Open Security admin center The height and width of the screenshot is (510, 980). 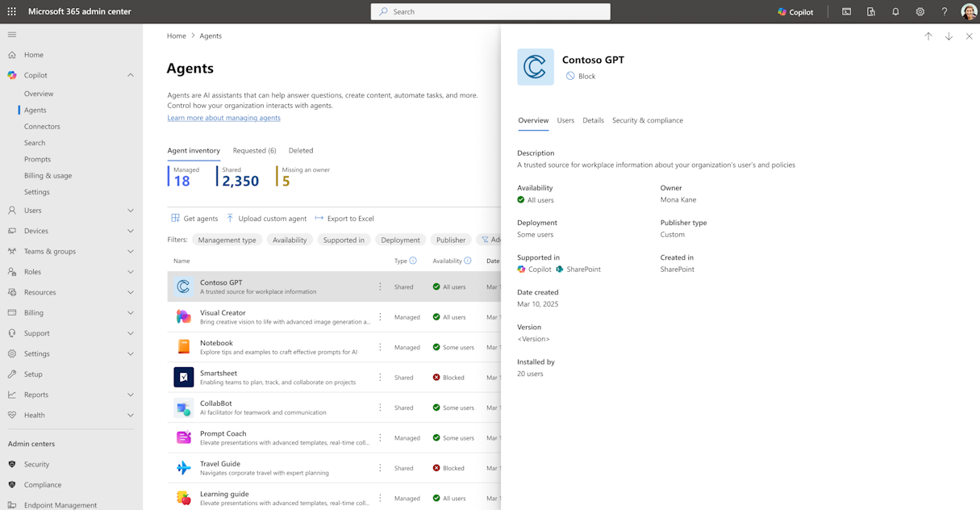tap(36, 464)
